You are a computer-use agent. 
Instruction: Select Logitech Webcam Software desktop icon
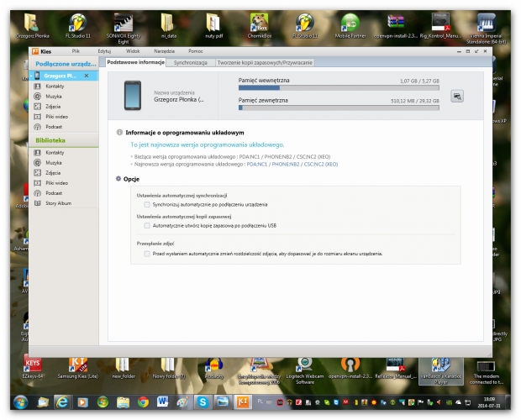[305, 371]
